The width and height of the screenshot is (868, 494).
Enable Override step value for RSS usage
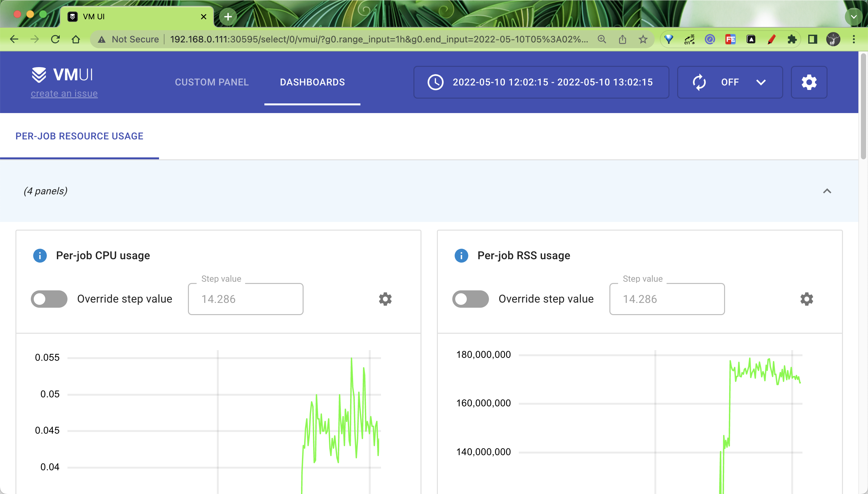coord(471,299)
